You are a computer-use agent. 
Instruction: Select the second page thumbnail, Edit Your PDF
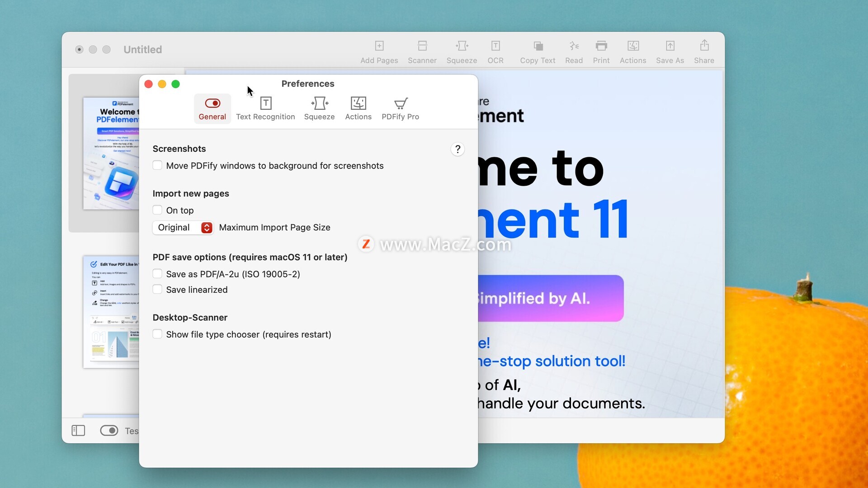111,312
